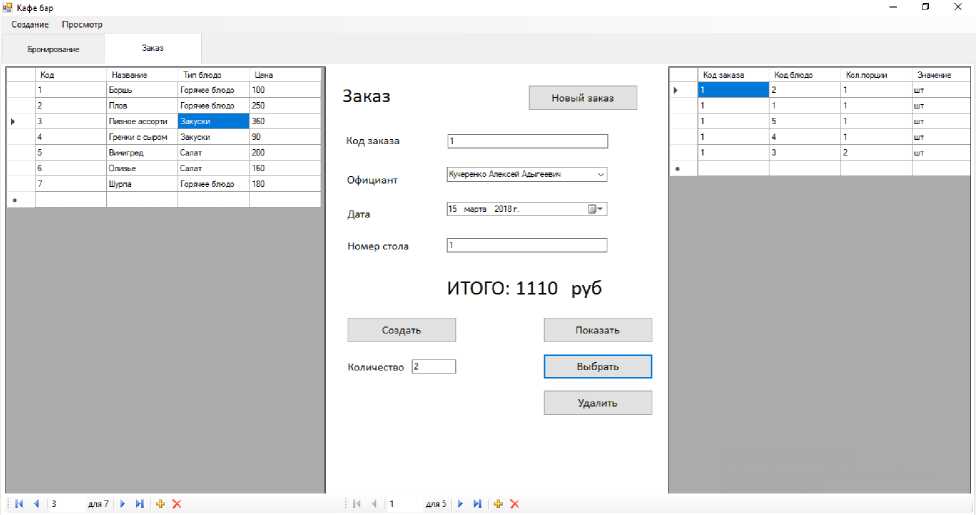This screenshot has width=976, height=515.
Task: Select the Плов cell in dishes table
Action: click(x=142, y=106)
